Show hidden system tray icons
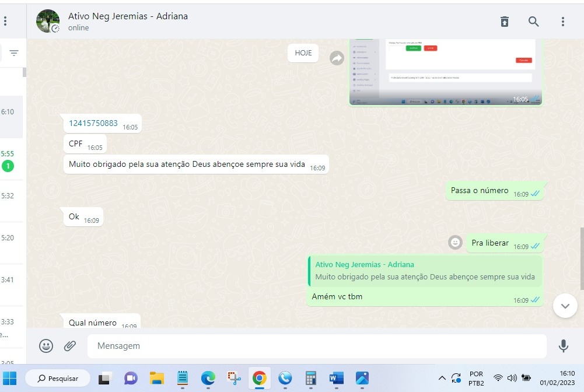Screen dimensions: 584x392 [442, 378]
